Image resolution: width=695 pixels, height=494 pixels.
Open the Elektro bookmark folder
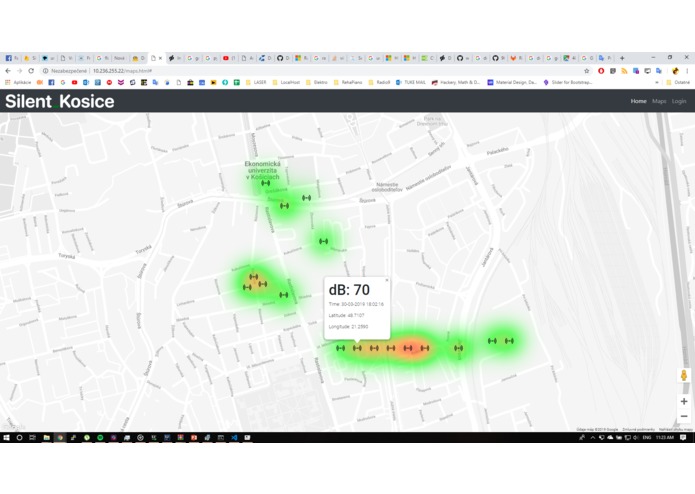[x=317, y=82]
